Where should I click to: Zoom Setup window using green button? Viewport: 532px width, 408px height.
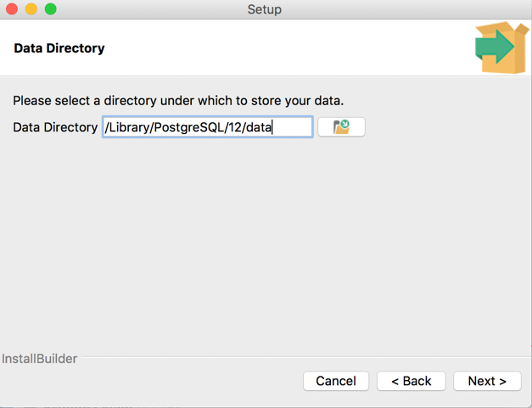(x=50, y=9)
